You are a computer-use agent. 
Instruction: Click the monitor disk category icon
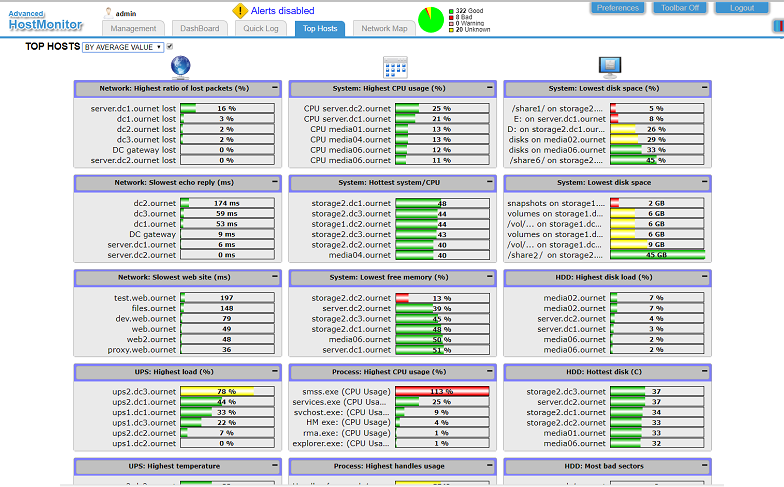tap(610, 67)
